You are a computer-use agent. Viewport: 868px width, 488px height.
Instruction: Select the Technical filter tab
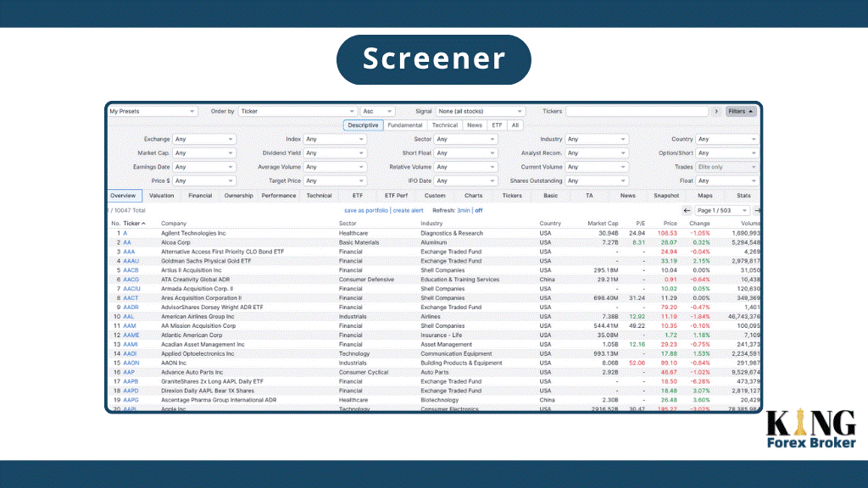pos(444,125)
